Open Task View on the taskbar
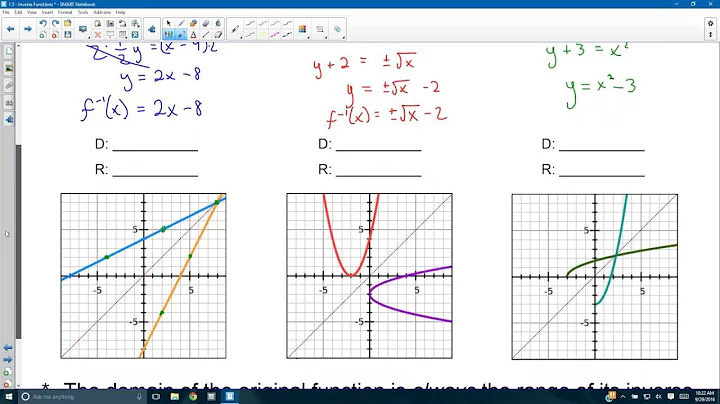 [x=156, y=397]
